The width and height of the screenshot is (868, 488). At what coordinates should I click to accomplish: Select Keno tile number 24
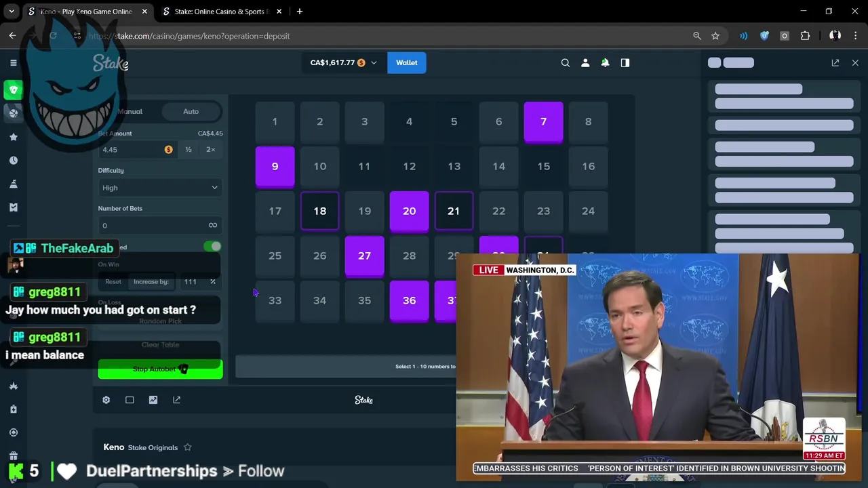[x=588, y=211]
